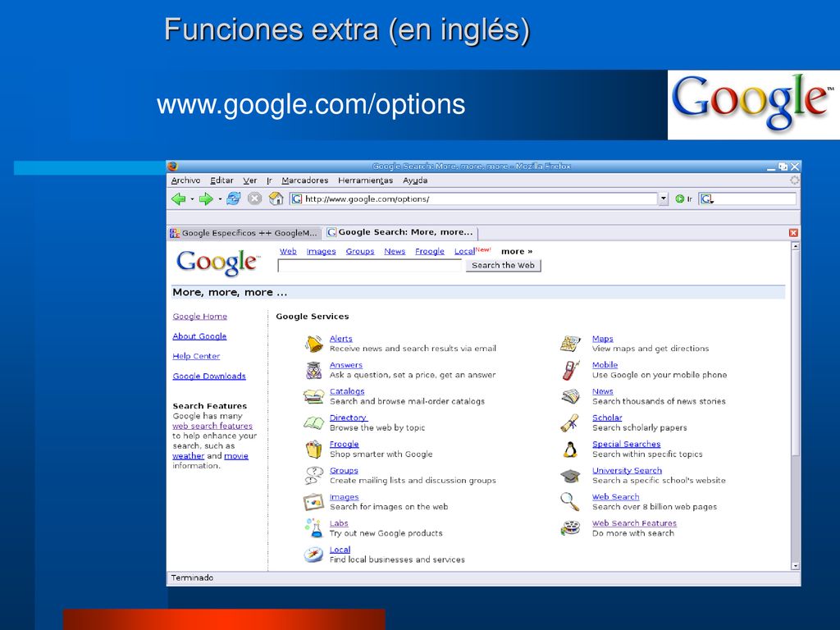This screenshot has height=630, width=840.
Task: Select the Google Search: More, more tab
Action: pyautogui.click(x=400, y=232)
